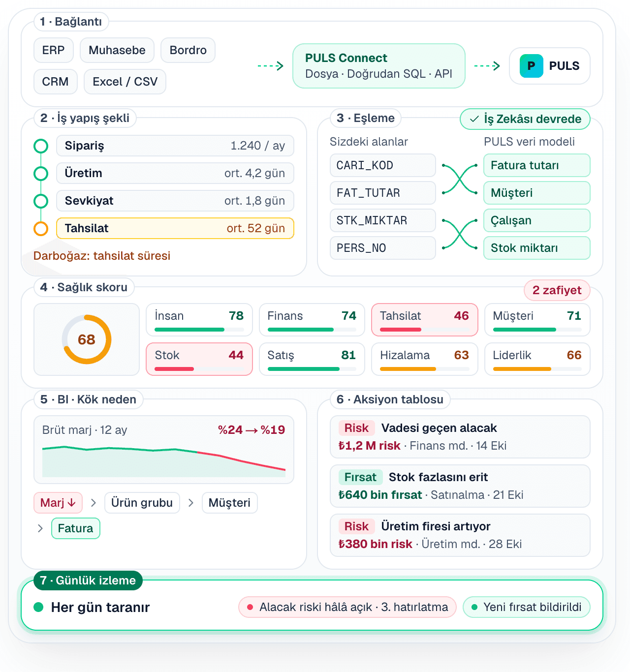
Task: Open the Müşteri score card
Action: pos(537,320)
